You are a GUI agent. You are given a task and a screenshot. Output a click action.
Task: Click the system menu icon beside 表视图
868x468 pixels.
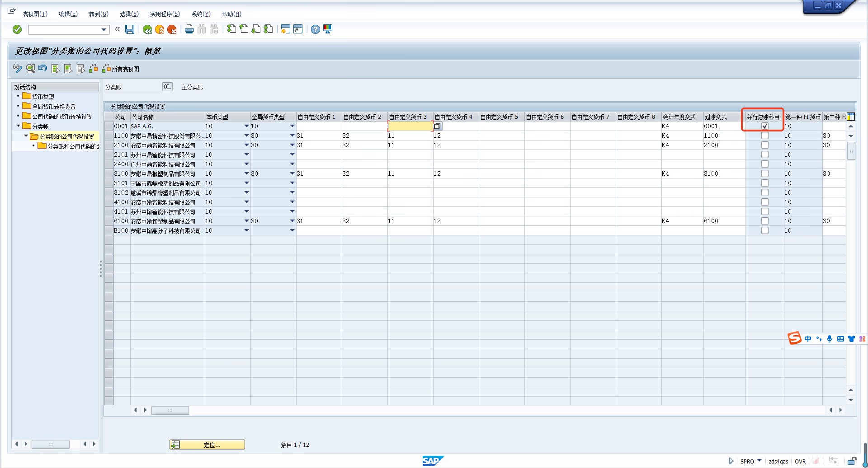(12, 10)
